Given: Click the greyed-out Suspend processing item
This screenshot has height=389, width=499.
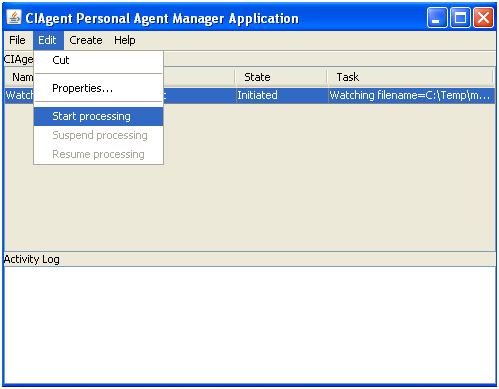Looking at the screenshot, I should click(x=98, y=135).
